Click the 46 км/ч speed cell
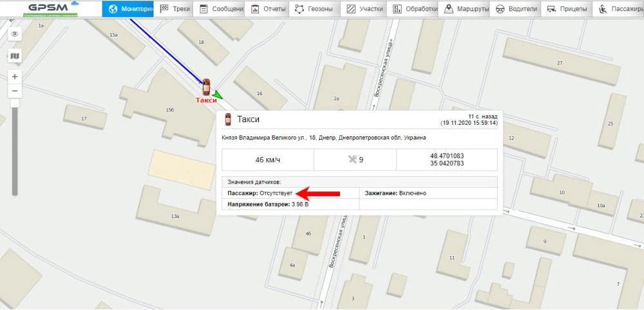 point(268,160)
